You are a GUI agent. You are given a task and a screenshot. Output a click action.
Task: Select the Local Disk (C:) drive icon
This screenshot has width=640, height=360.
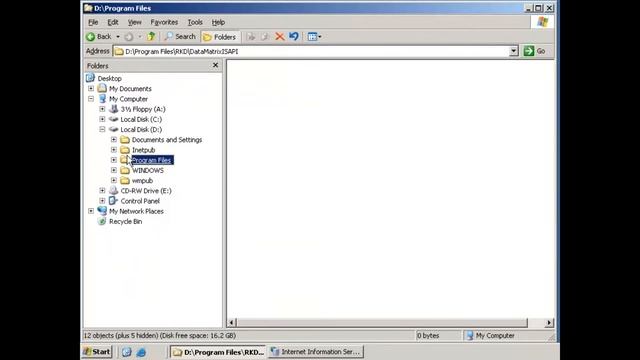coord(114,119)
